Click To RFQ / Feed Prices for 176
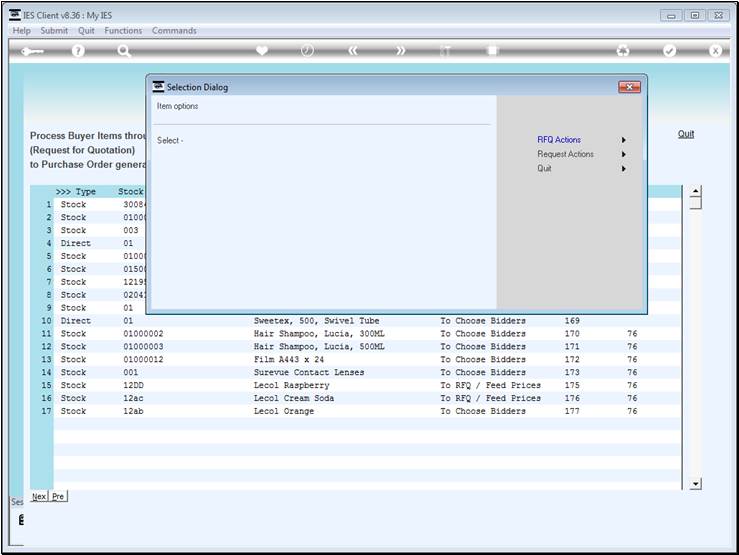Image resolution: width=739 pixels, height=555 pixels. click(x=491, y=398)
